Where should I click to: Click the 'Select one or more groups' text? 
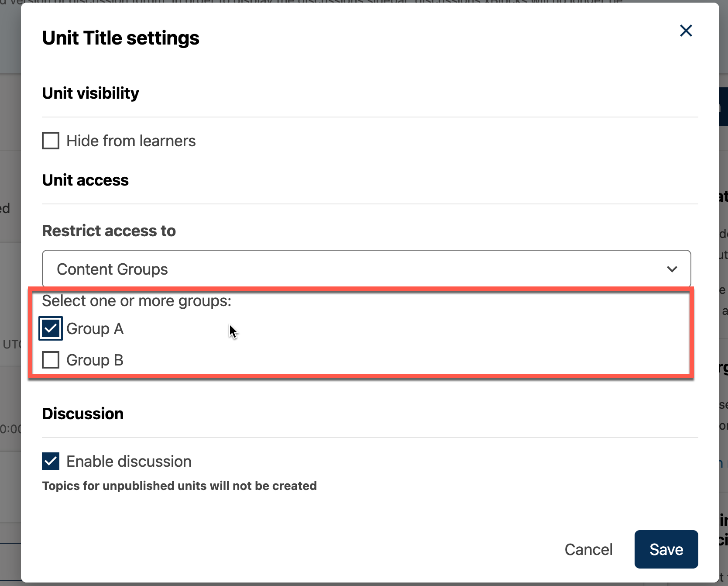pyautogui.click(x=136, y=301)
